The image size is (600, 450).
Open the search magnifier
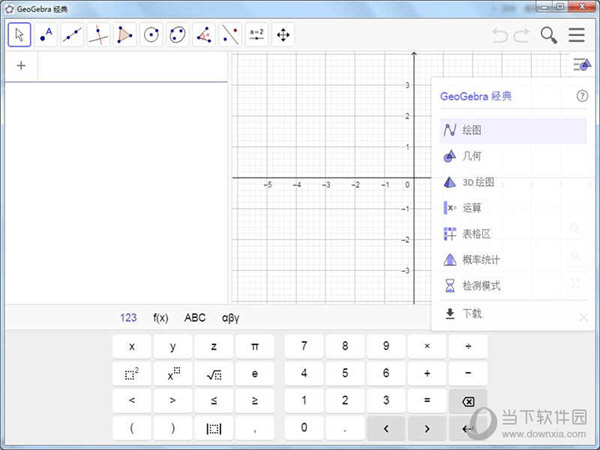tap(549, 35)
